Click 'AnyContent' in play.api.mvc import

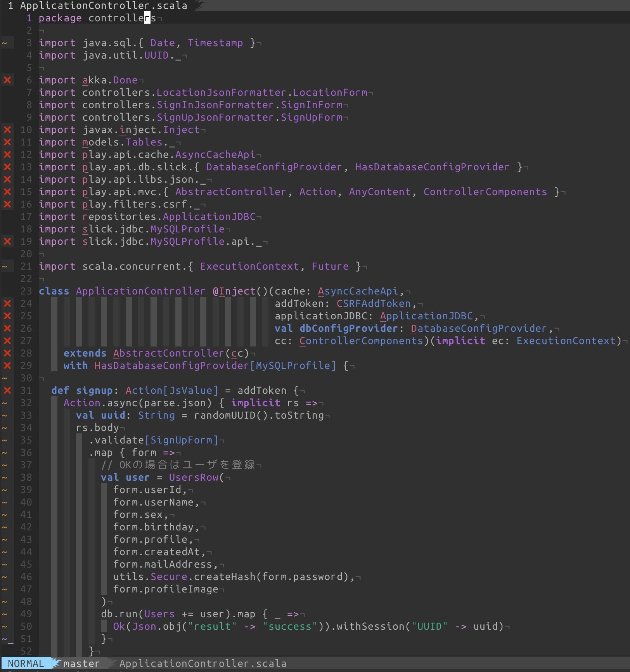click(380, 192)
